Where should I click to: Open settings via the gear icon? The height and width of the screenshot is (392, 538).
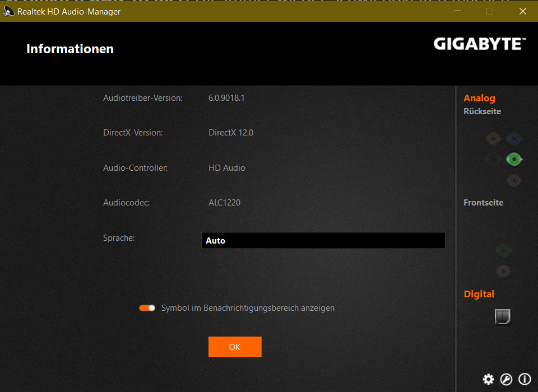point(488,379)
